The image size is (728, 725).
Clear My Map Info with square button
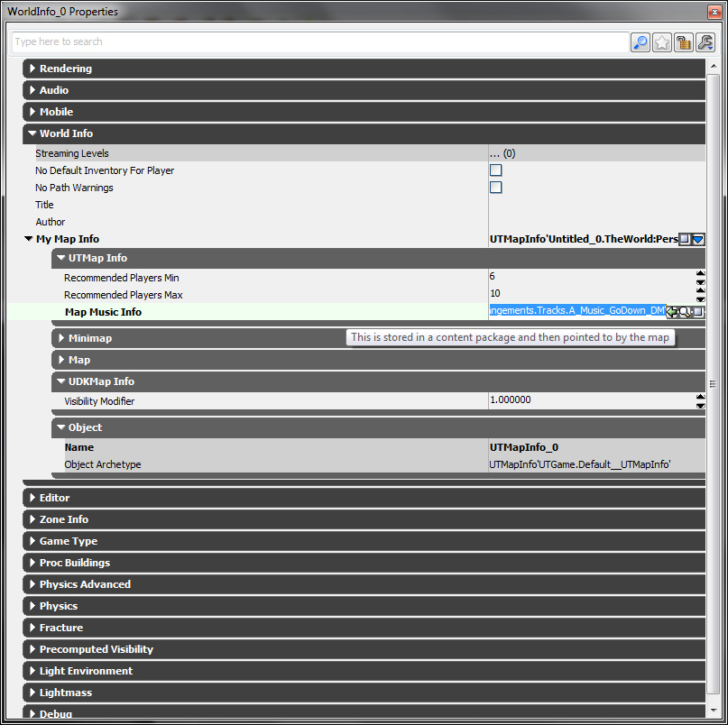click(x=685, y=239)
